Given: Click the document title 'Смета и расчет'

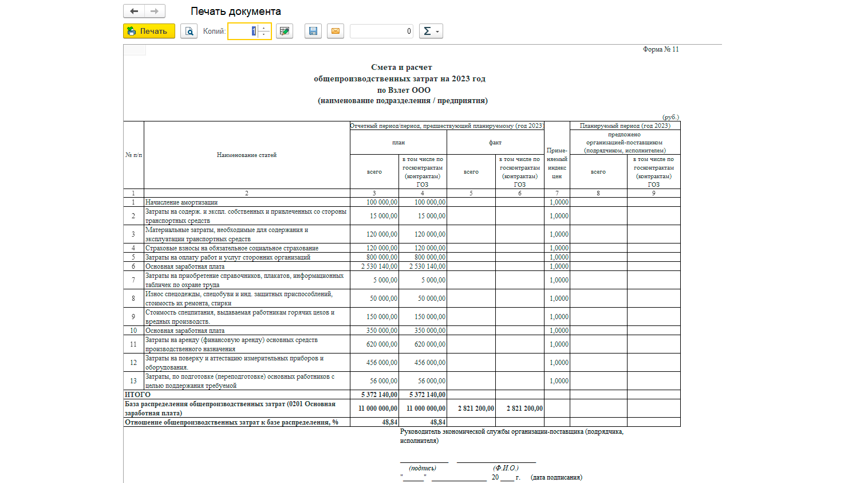Looking at the screenshot, I should pos(401,68).
